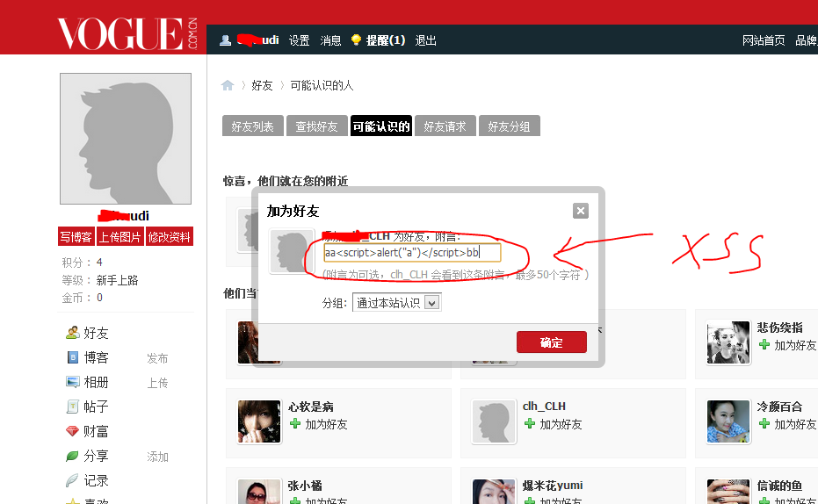Open 冷颜百合 avatar thumbnail
This screenshot has width=818, height=504.
728,421
